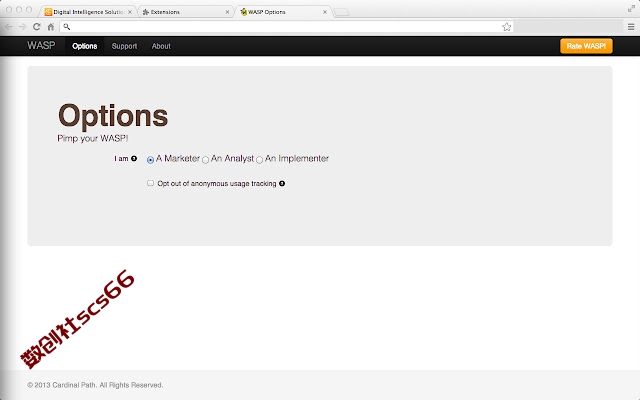The height and width of the screenshot is (400, 640).
Task: Focus the browser address bar
Action: pos(287,27)
